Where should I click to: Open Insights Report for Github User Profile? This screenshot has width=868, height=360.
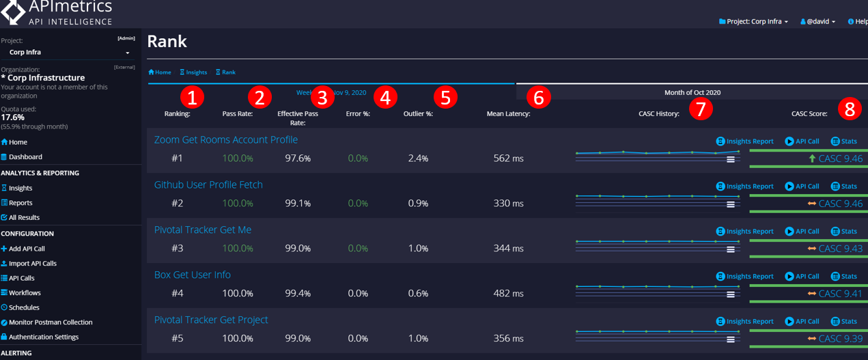(744, 186)
